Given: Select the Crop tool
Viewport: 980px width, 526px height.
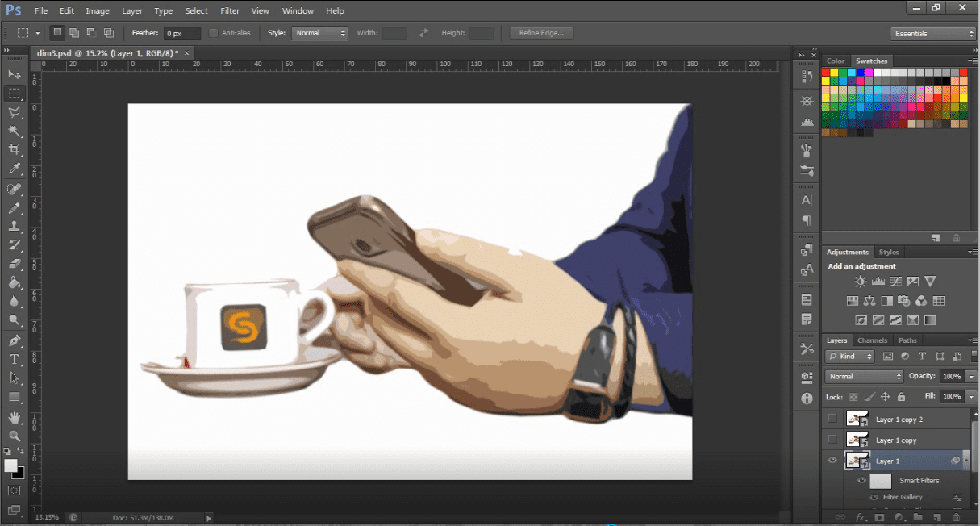Looking at the screenshot, I should click(15, 150).
